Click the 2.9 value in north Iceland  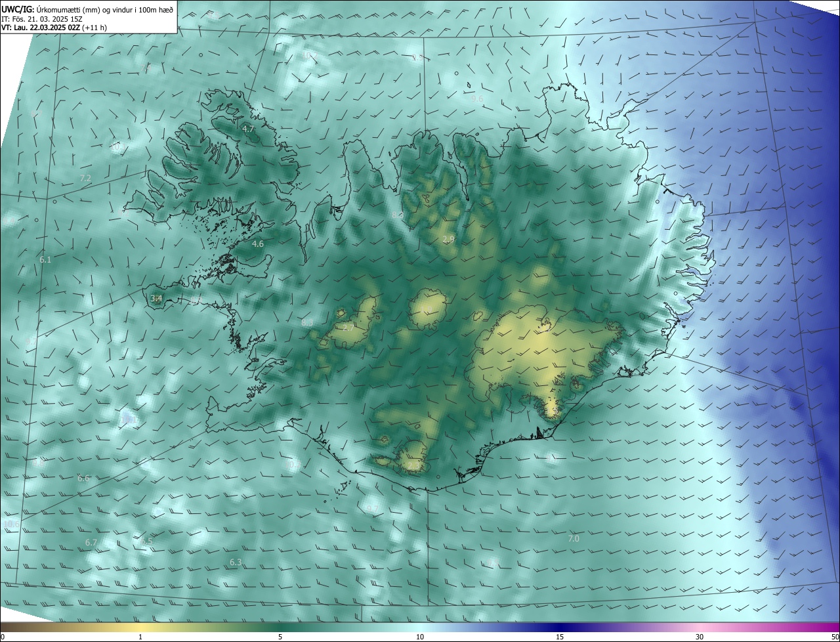[448, 240]
